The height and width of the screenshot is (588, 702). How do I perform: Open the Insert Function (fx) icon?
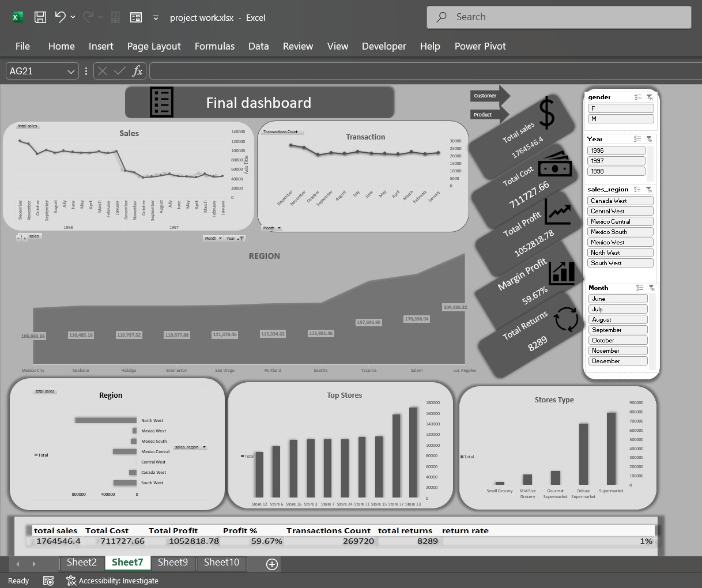pos(137,71)
